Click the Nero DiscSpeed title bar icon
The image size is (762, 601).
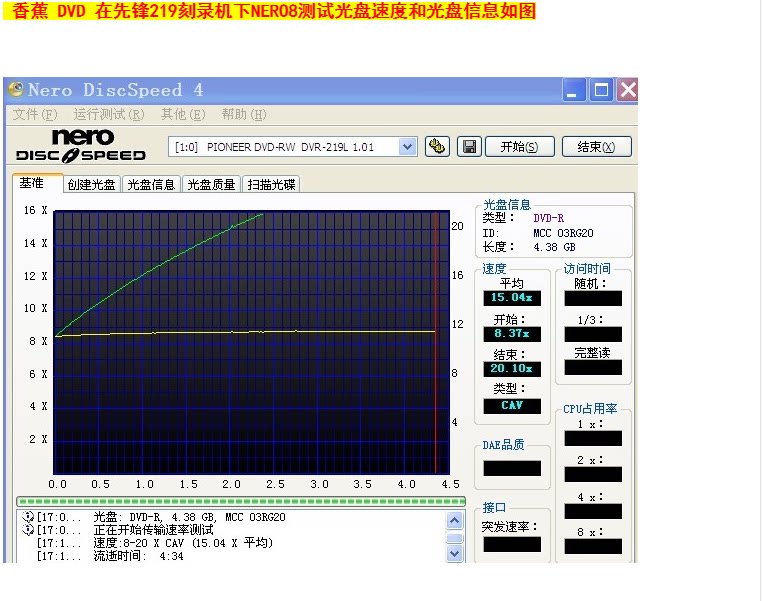(x=16, y=89)
